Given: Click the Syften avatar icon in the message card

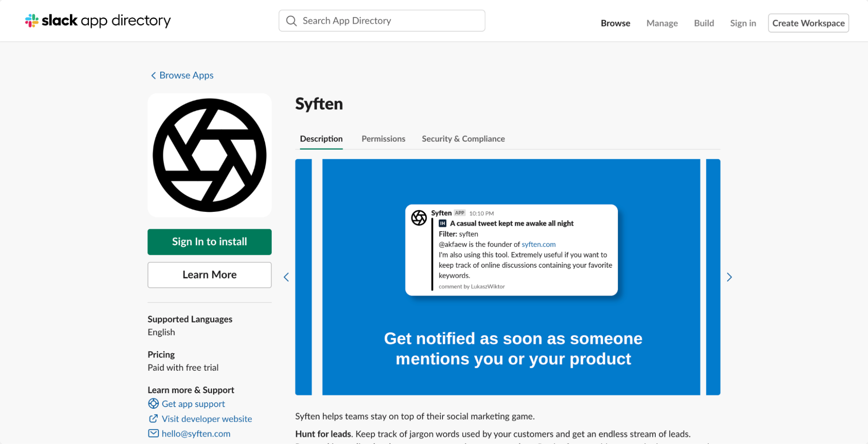Looking at the screenshot, I should [x=419, y=217].
